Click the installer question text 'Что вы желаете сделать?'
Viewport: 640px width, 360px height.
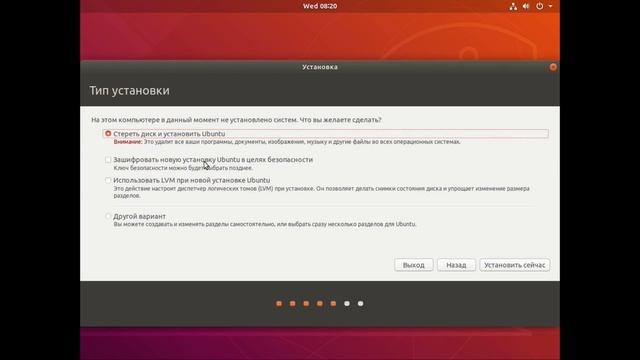coord(340,120)
